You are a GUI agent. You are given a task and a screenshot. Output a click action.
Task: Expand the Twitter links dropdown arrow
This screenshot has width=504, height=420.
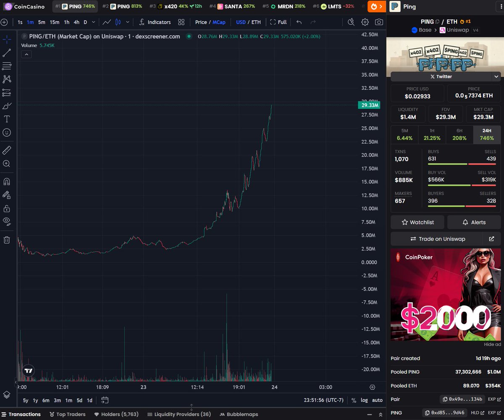[x=496, y=76]
